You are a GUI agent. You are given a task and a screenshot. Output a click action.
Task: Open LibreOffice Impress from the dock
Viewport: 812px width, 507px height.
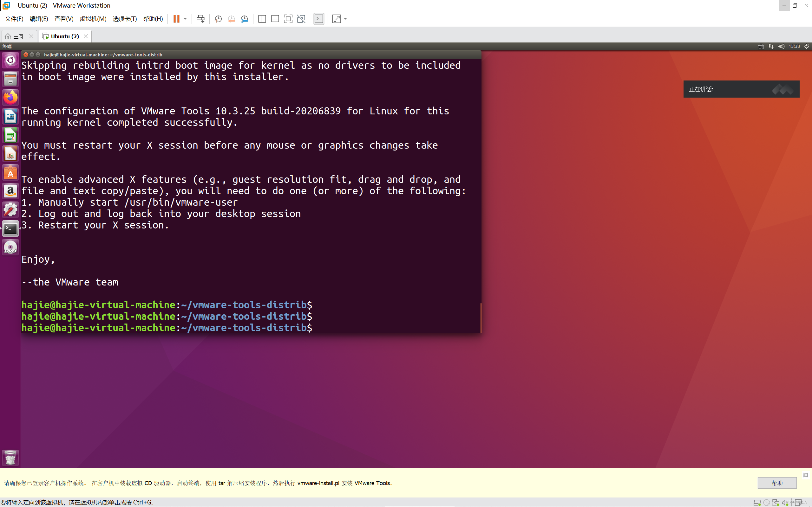(x=10, y=154)
